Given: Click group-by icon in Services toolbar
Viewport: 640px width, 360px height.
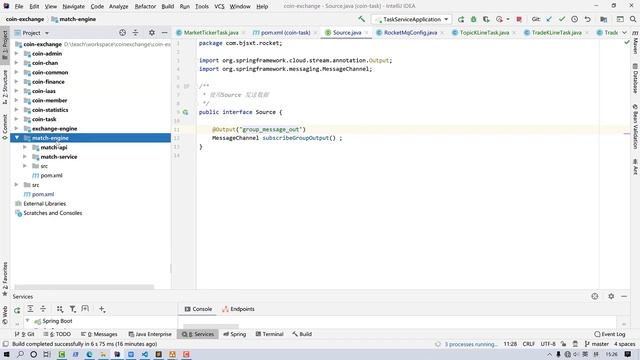Looking at the screenshot, I should click(60, 309).
